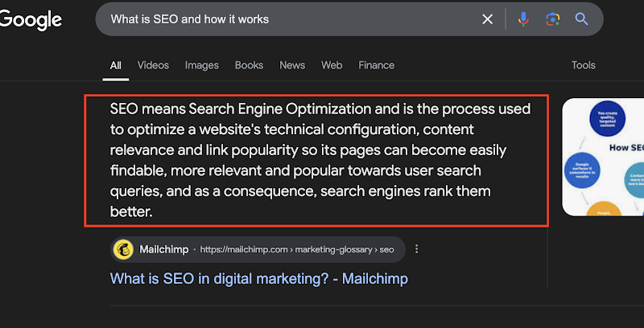Open the Books results tab
The width and height of the screenshot is (644, 328).
249,65
